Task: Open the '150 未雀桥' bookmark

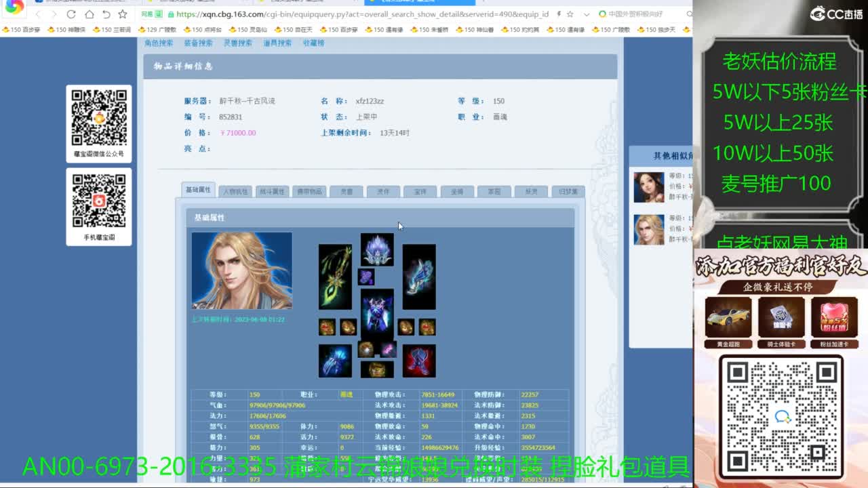Action: (x=429, y=30)
